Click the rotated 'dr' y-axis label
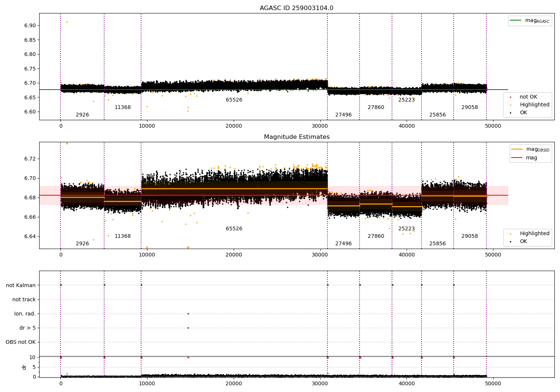This screenshot has height=392, width=560. click(x=24, y=367)
